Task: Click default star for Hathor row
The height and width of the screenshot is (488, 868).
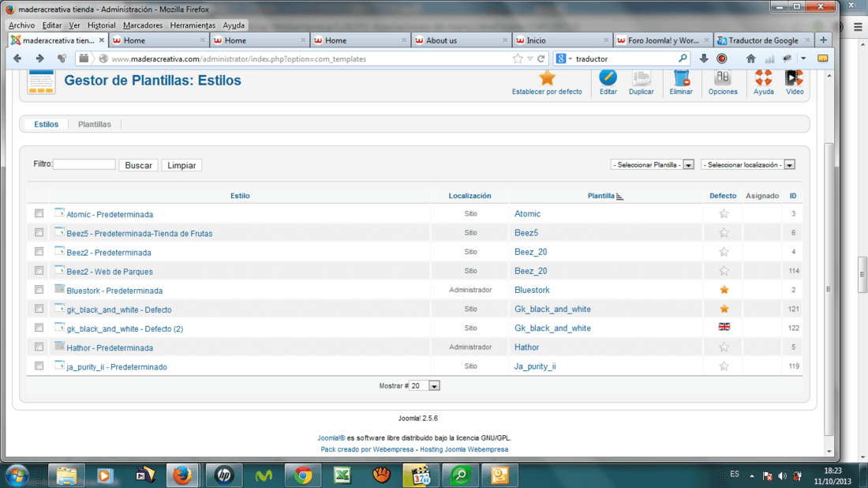Action: point(724,347)
